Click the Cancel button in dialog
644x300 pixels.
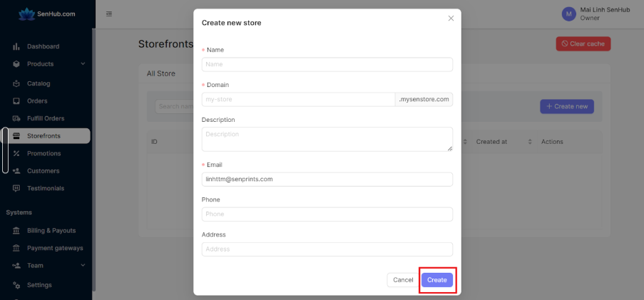[x=403, y=280]
